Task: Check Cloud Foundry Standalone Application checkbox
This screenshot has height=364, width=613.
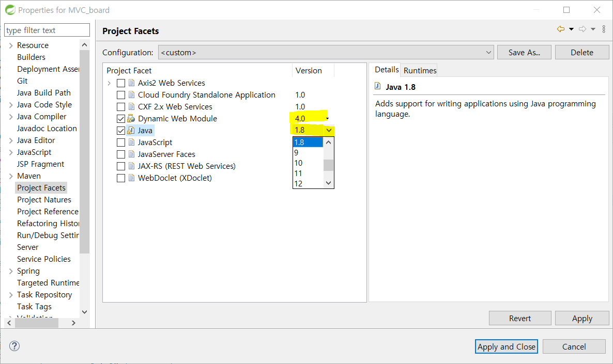Action: click(x=121, y=95)
